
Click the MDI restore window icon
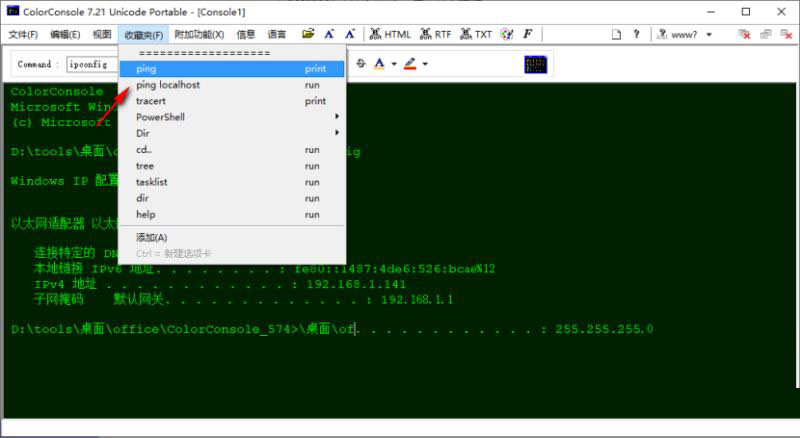click(766, 35)
